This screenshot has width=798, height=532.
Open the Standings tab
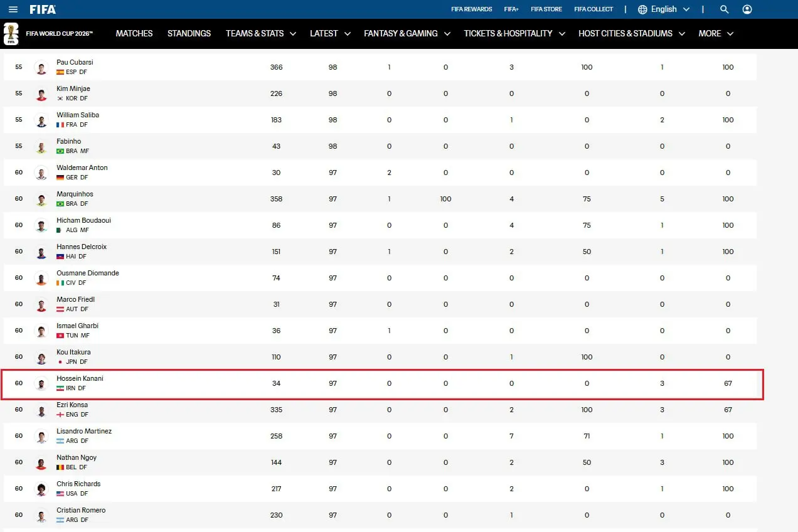[x=189, y=33]
